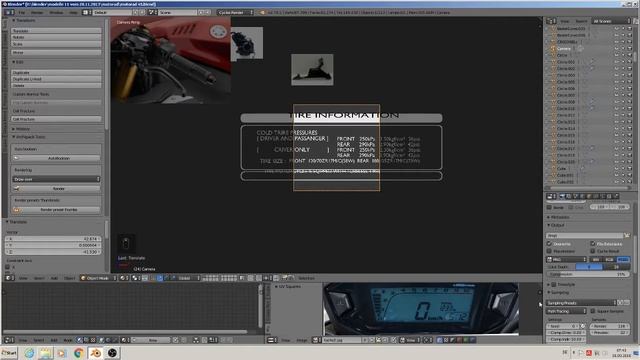Enable the Square Samples checkbox
The width and height of the screenshot is (640, 360).
(x=593, y=311)
